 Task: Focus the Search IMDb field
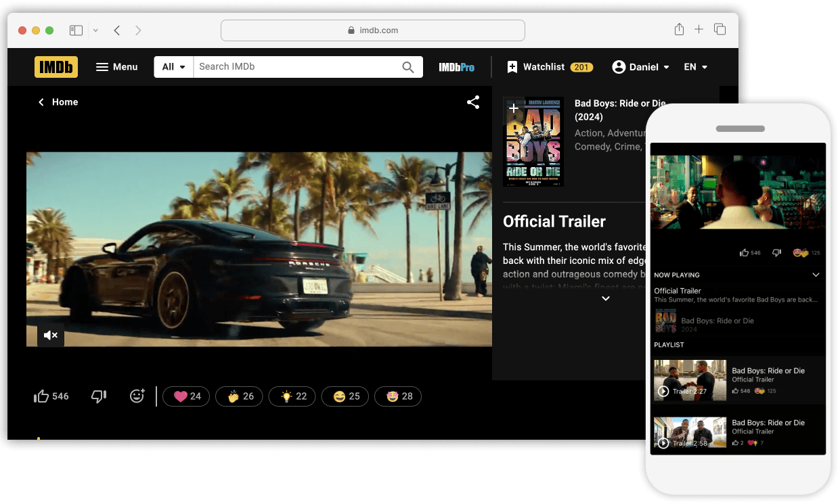point(296,67)
